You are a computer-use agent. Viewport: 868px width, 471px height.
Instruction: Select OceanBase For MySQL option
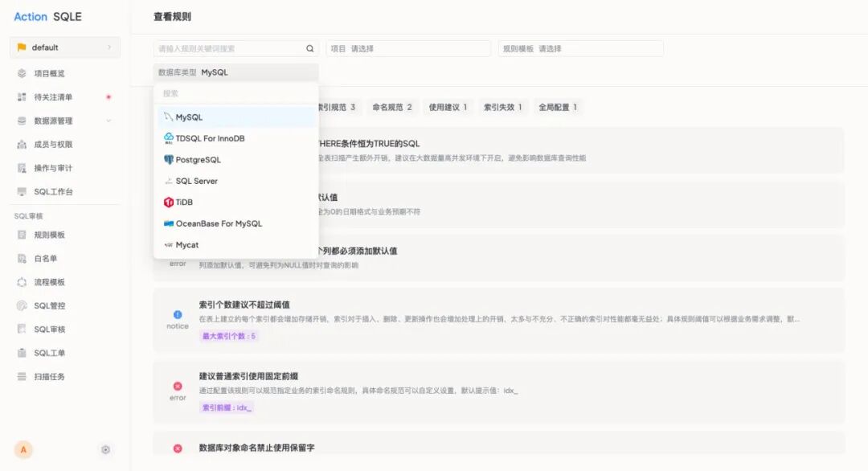(235, 223)
